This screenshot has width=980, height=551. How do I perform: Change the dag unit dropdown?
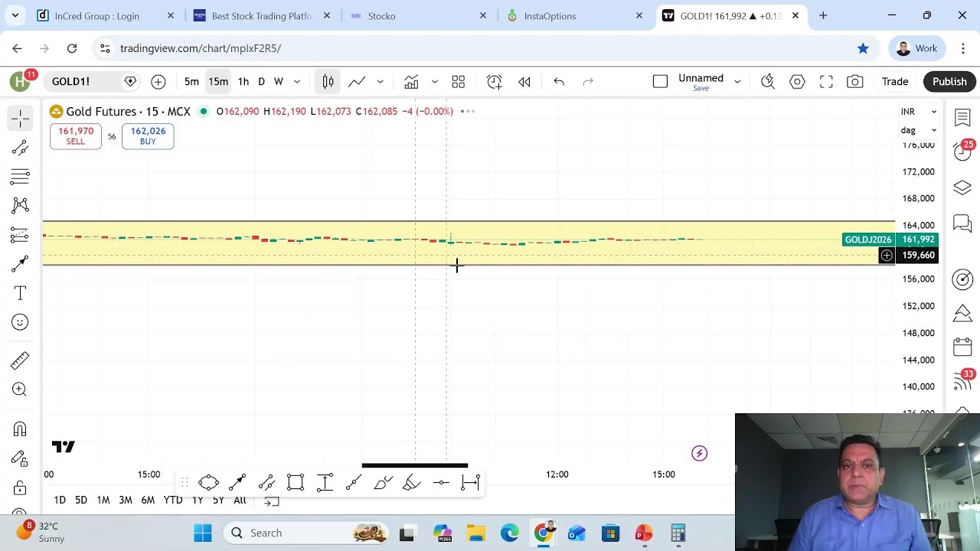tap(919, 130)
